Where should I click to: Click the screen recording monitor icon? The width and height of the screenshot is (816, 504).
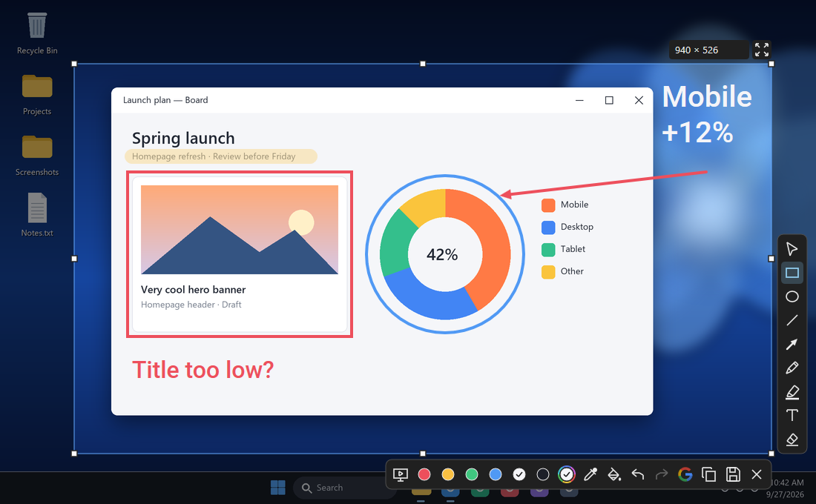point(400,474)
